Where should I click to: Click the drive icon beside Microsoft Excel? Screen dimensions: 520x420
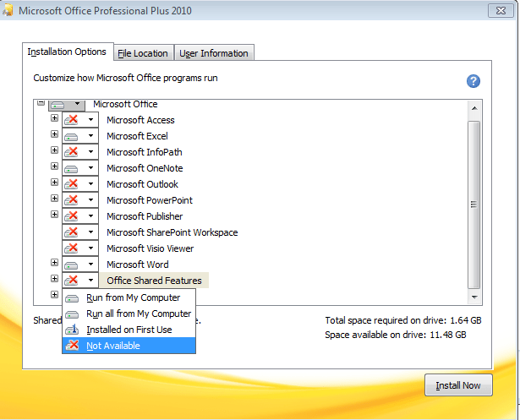click(71, 136)
